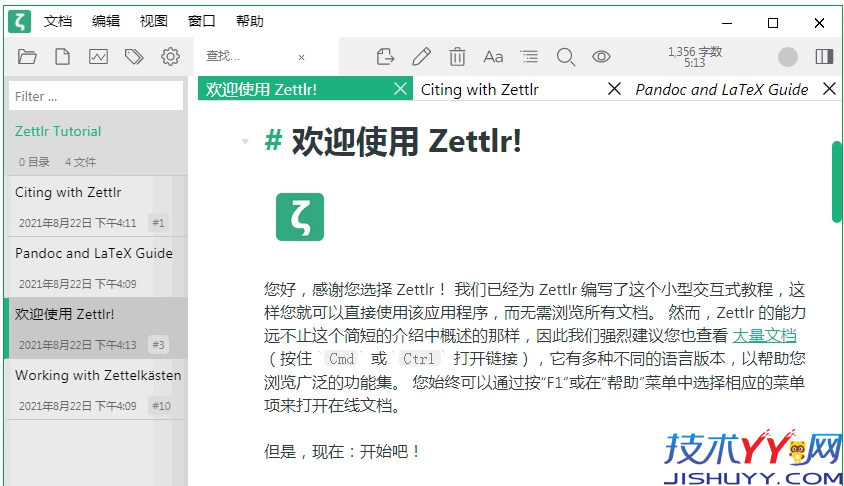Click the editor vertical scrollbar
Screen dimensions: 844x486
click(836, 182)
